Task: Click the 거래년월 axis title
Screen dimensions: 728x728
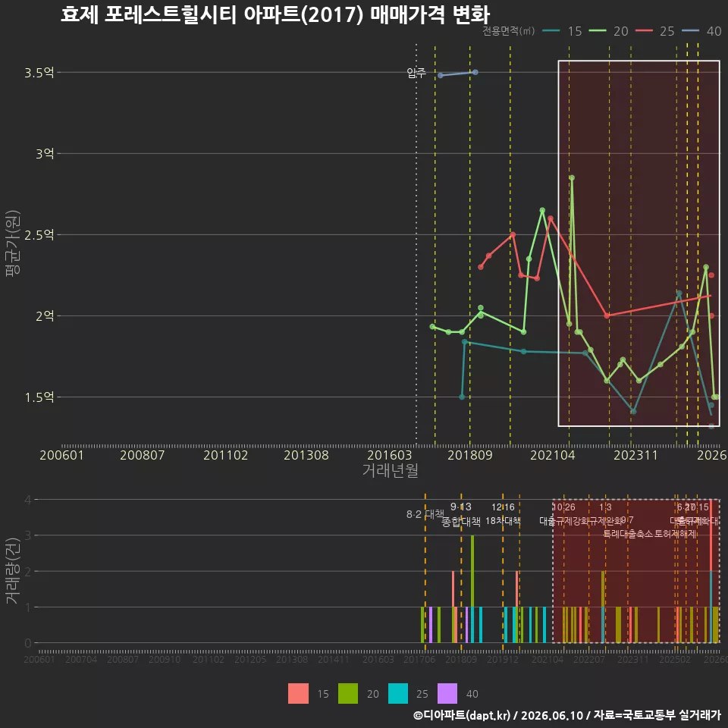Action: coord(390,470)
